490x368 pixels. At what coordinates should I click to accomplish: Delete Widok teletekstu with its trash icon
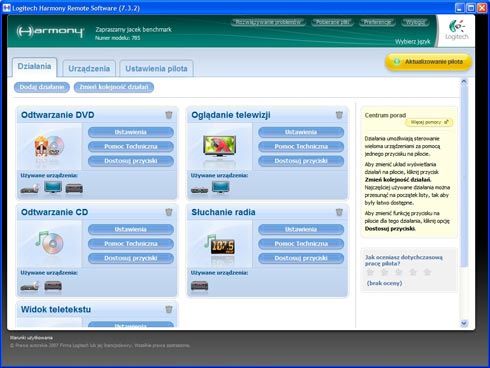point(169,310)
